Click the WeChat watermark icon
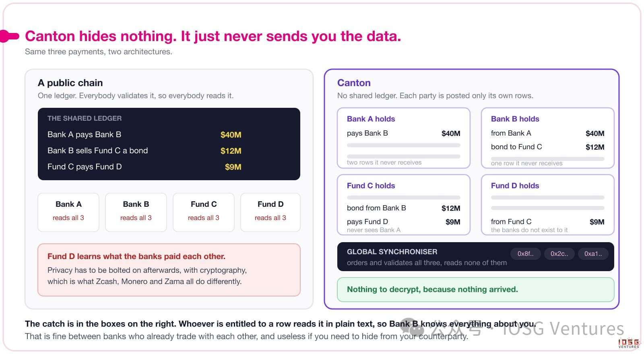 click(x=412, y=329)
